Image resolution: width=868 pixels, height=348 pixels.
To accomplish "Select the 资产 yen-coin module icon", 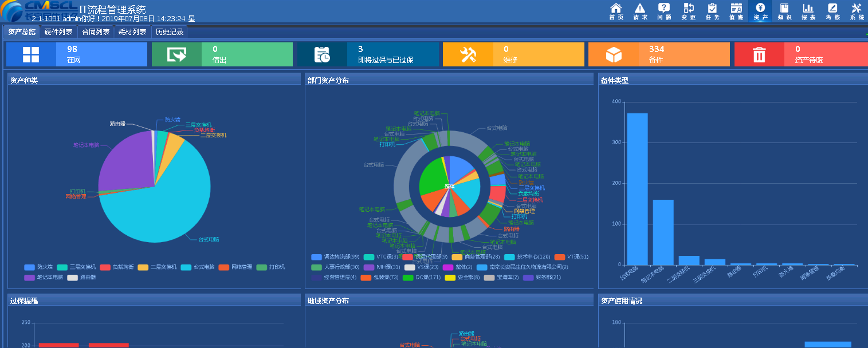I will click(761, 11).
